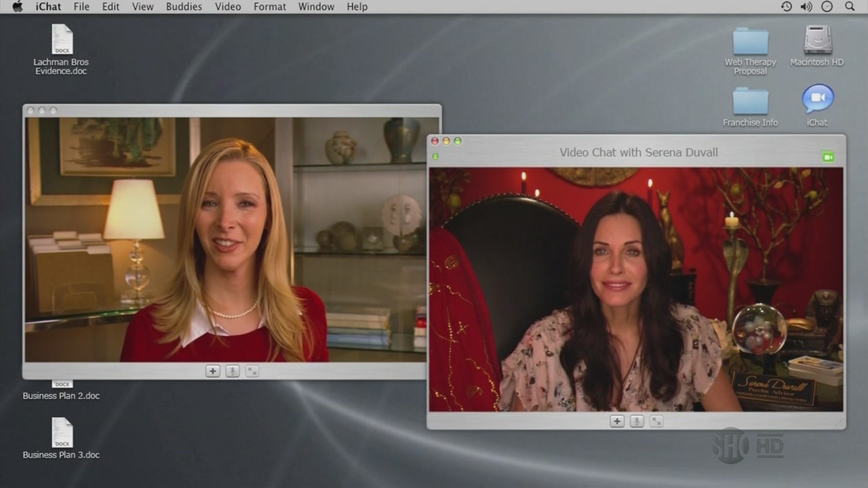Screen dimensions: 868x488
Task: Open the View menu
Action: click(x=142, y=7)
